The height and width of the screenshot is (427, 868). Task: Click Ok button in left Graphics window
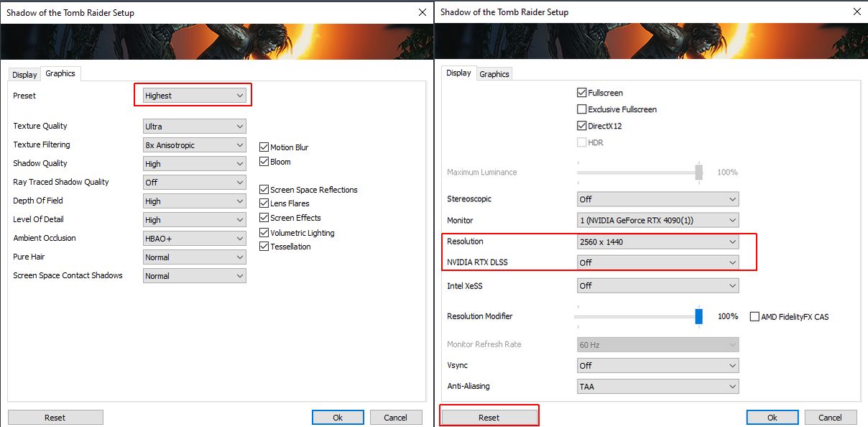coord(338,417)
